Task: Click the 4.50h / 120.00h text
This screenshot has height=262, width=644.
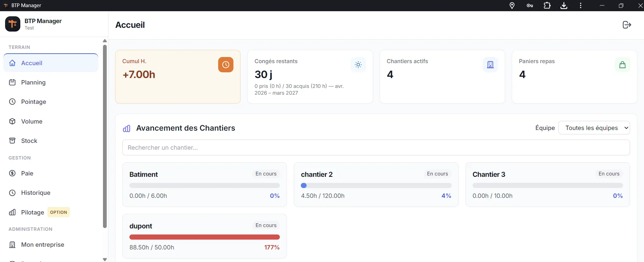Action: (323, 196)
